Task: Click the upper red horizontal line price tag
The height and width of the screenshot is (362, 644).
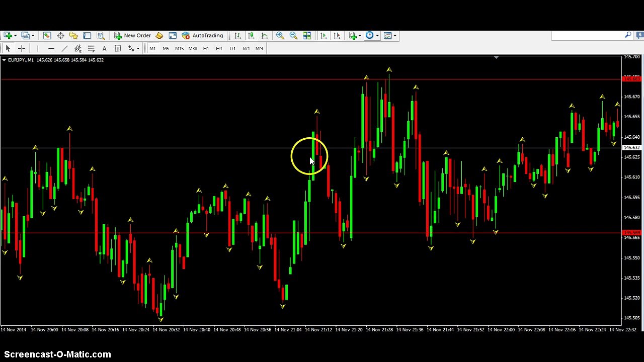Action: 632,79
